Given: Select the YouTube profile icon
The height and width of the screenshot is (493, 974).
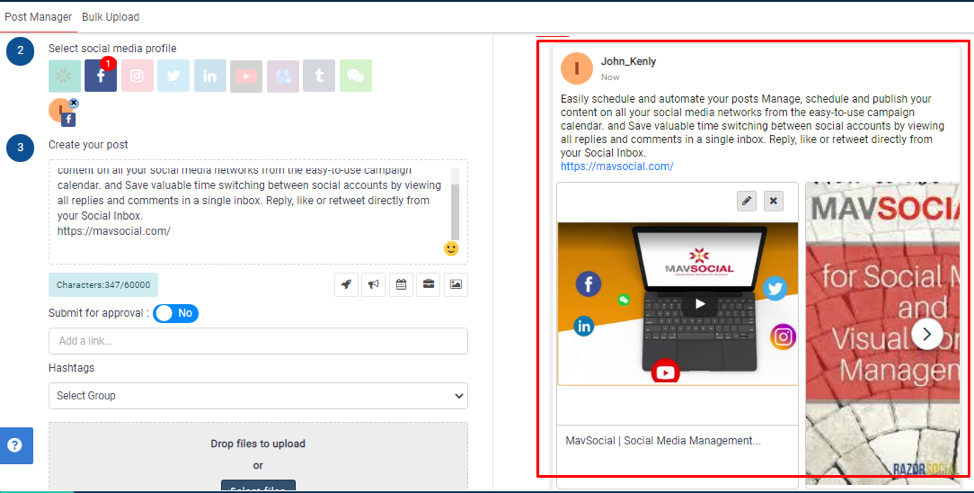Looking at the screenshot, I should (x=246, y=76).
